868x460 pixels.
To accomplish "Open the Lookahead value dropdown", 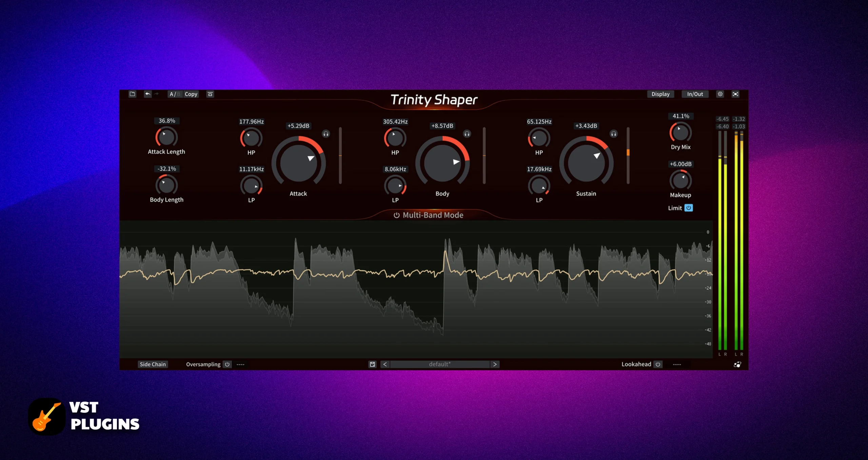I will coord(677,364).
